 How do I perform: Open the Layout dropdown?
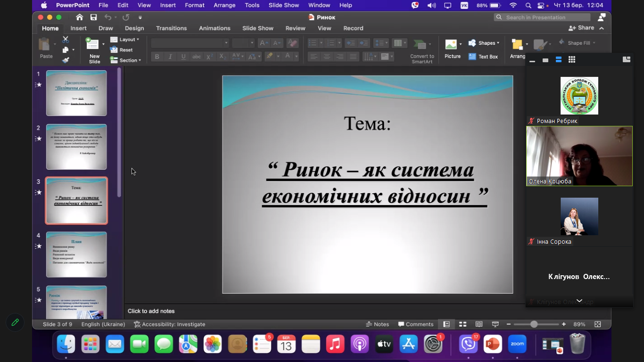click(x=125, y=40)
